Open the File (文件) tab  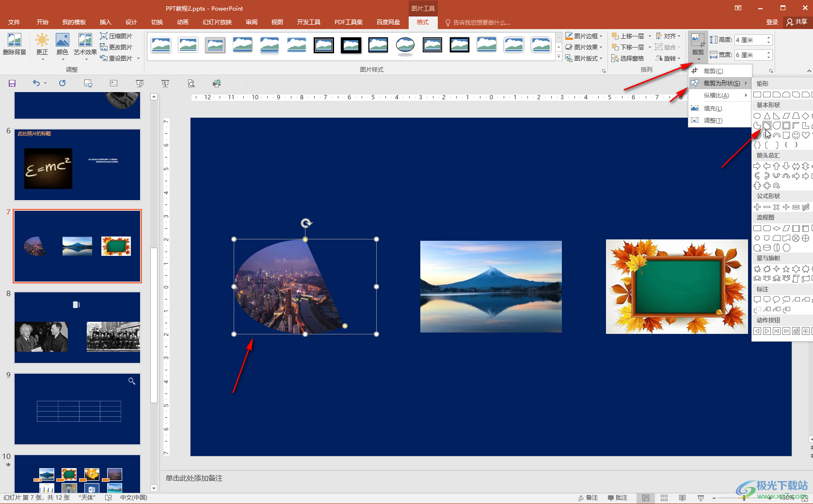[x=14, y=22]
